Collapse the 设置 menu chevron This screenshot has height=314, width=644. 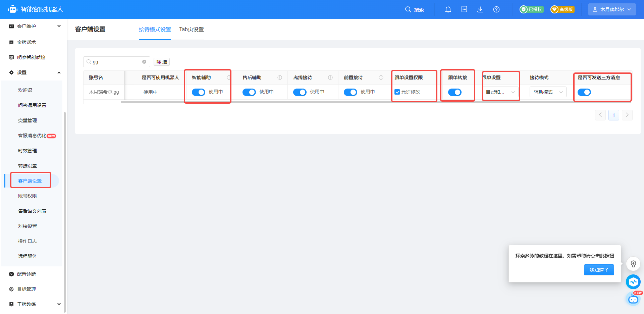(59, 72)
